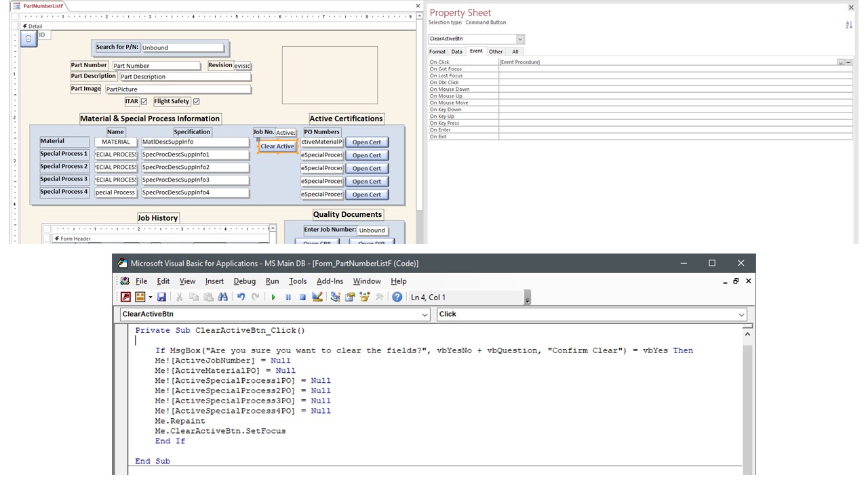Open the Click procedure dropdown
Screen dimensions: 868x488
click(741, 314)
